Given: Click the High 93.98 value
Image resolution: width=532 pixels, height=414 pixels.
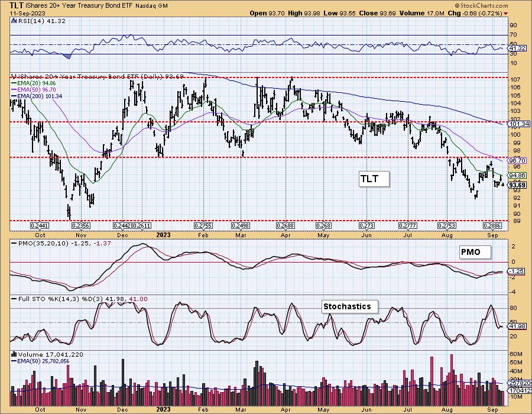Looking at the screenshot, I should coord(304,13).
